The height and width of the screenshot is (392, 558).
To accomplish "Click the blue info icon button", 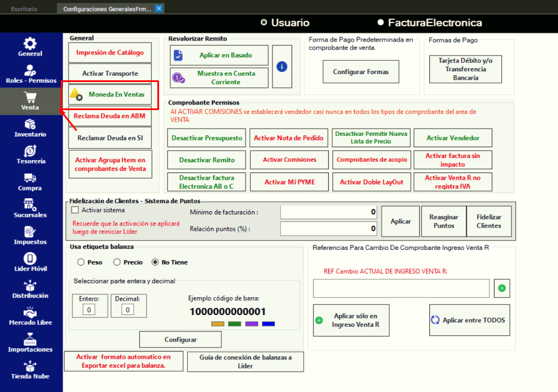I will pos(282,66).
